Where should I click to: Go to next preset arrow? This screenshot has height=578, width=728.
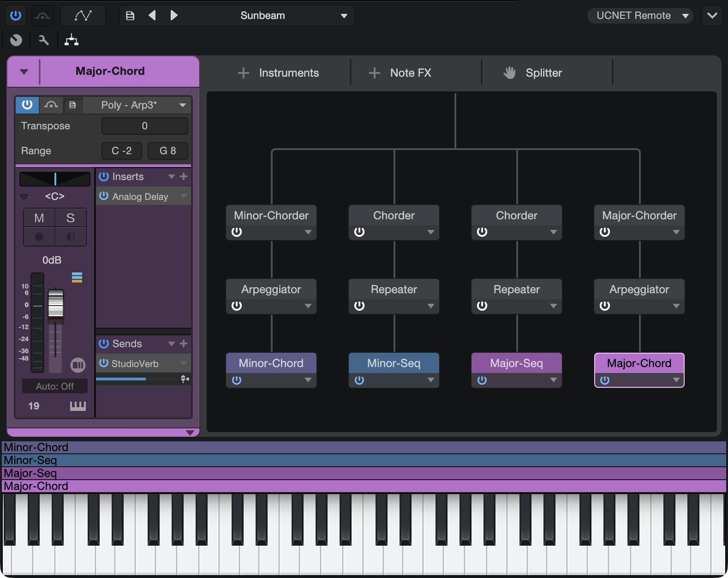(174, 15)
